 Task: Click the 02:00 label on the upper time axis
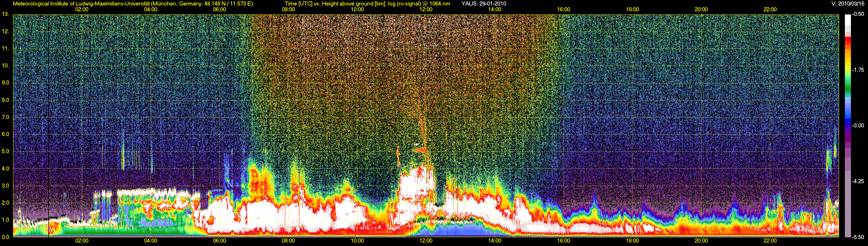click(x=82, y=10)
